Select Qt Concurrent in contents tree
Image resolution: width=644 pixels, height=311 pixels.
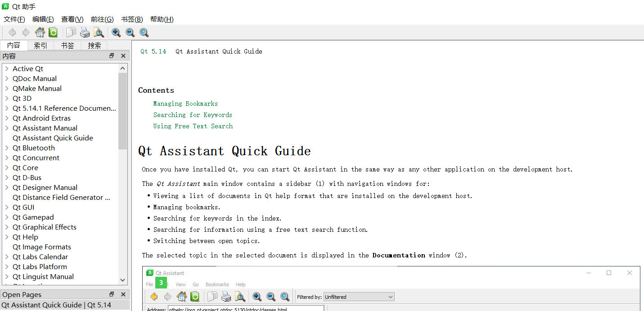(x=36, y=158)
